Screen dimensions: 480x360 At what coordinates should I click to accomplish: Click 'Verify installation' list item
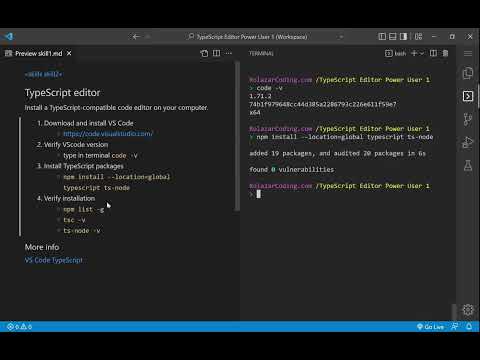tap(69, 198)
